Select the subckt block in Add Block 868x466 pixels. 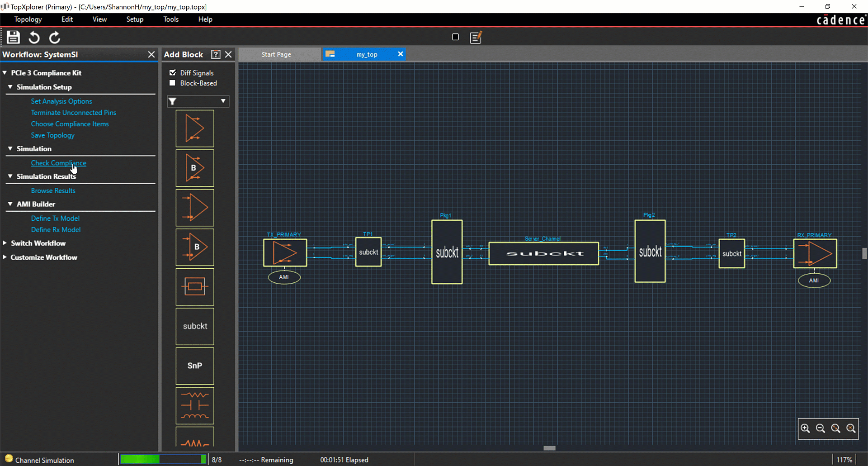(195, 326)
